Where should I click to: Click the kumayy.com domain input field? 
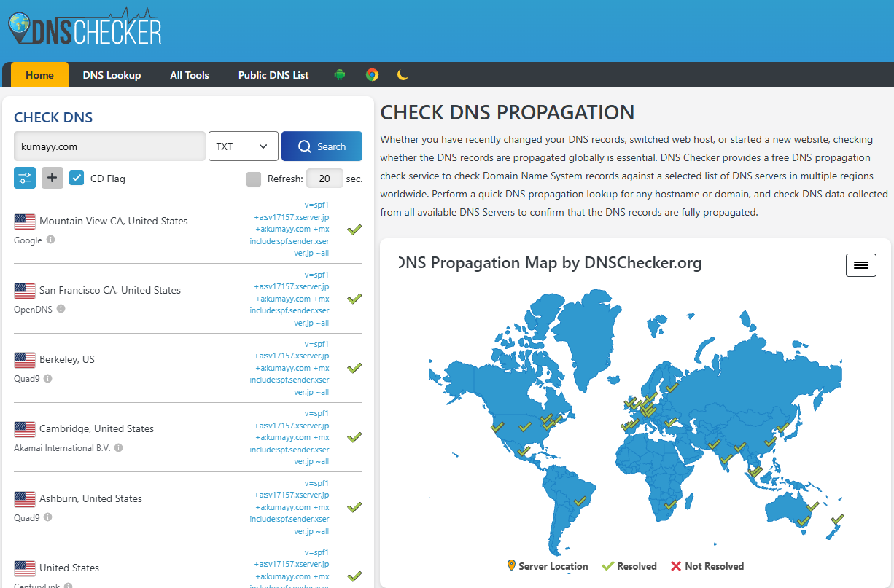(109, 146)
